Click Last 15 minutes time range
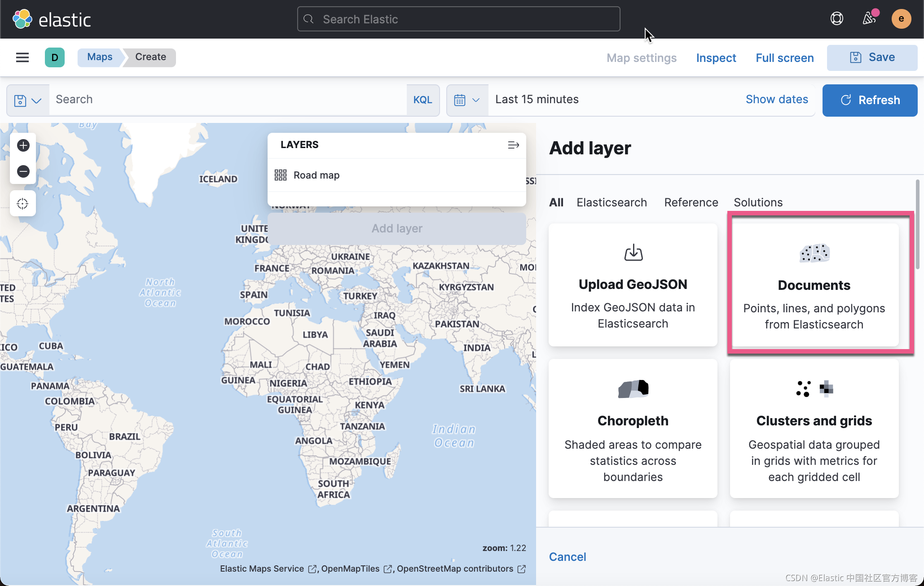The width and height of the screenshot is (924, 586). pyautogui.click(x=537, y=99)
